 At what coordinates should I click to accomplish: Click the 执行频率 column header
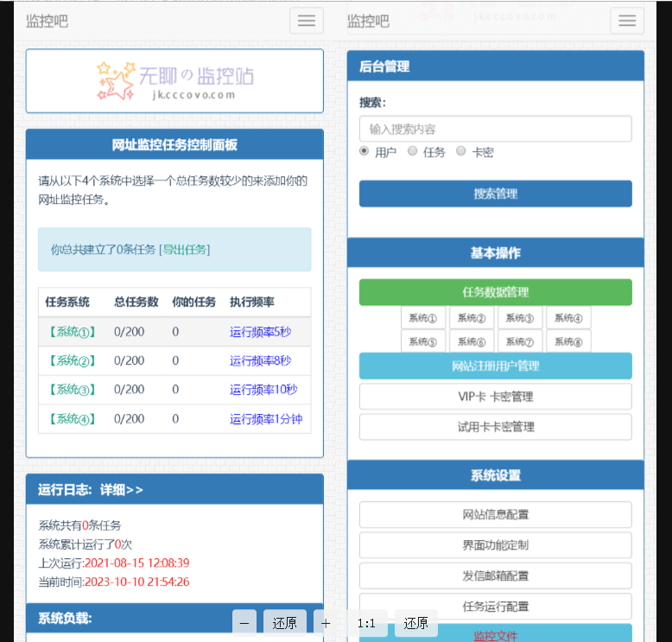[x=252, y=302]
